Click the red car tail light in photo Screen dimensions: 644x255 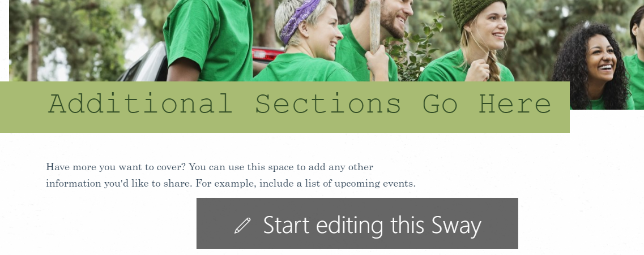pos(267,54)
